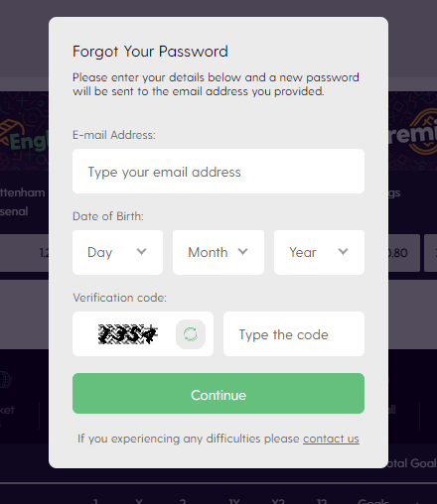This screenshot has width=437, height=504.
Task: Refresh the verification code captcha
Action: [191, 334]
